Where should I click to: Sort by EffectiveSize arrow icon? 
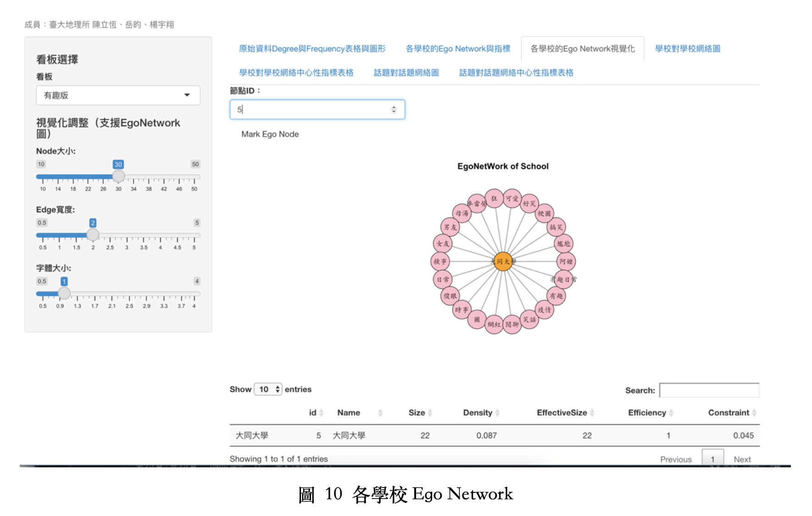[592, 413]
